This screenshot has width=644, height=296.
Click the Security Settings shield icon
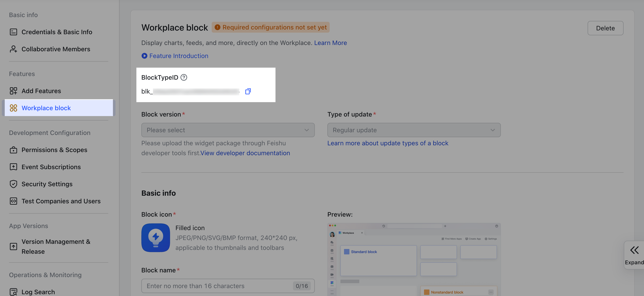click(13, 184)
